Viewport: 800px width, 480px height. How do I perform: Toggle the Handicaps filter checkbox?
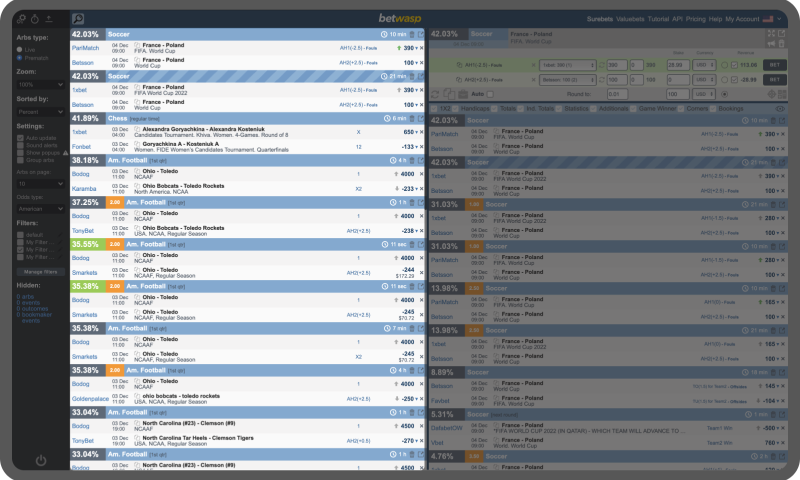tap(455, 109)
